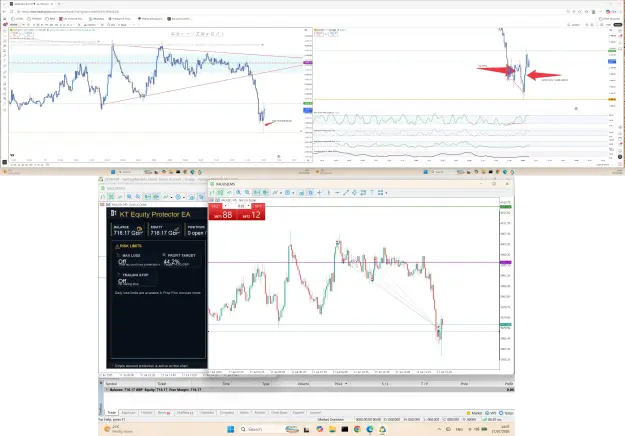Screen dimensions: 625x436
Task: Select Crosshair tool in front window toolbar
Action: [x=319, y=192]
